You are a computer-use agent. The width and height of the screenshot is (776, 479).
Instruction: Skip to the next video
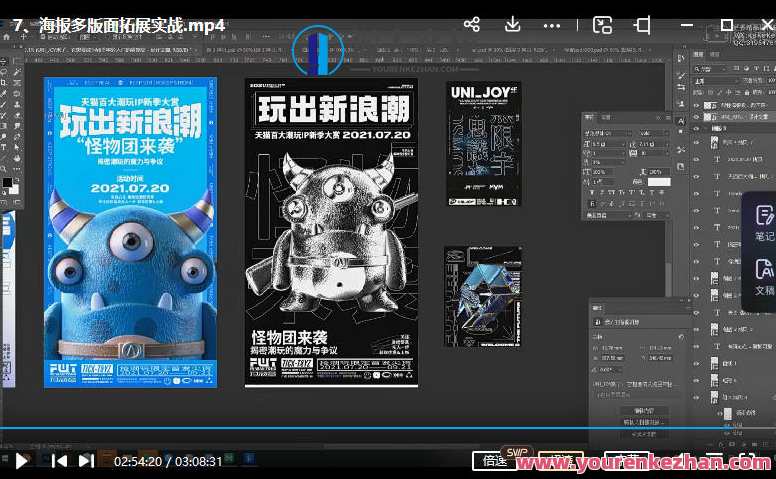coord(86,461)
